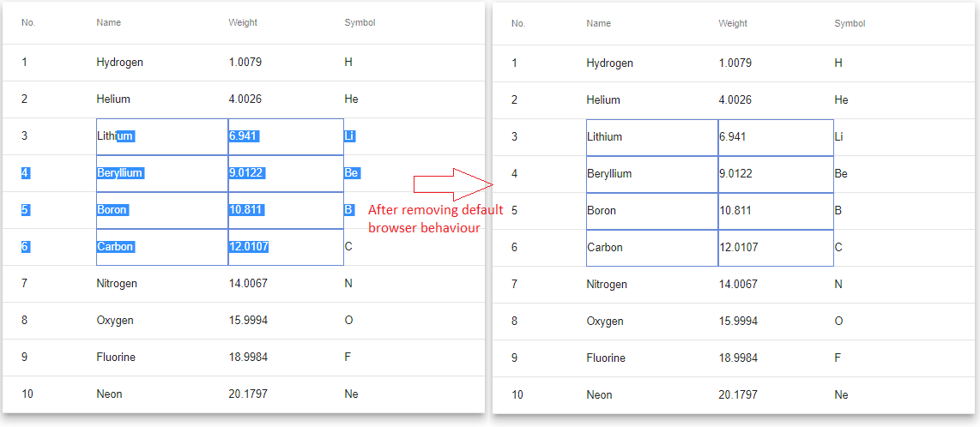Select Hydrogen name in the left table
980x427 pixels.
click(120, 63)
